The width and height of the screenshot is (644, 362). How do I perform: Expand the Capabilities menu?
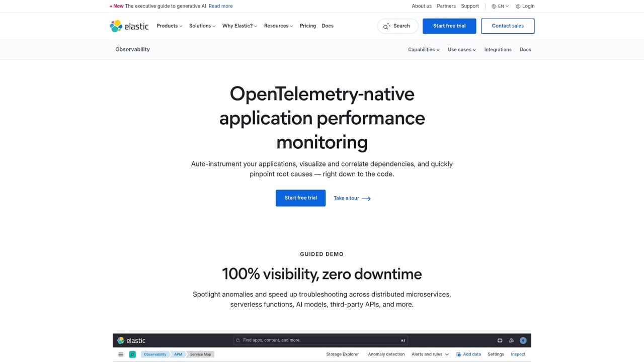pyautogui.click(x=423, y=49)
